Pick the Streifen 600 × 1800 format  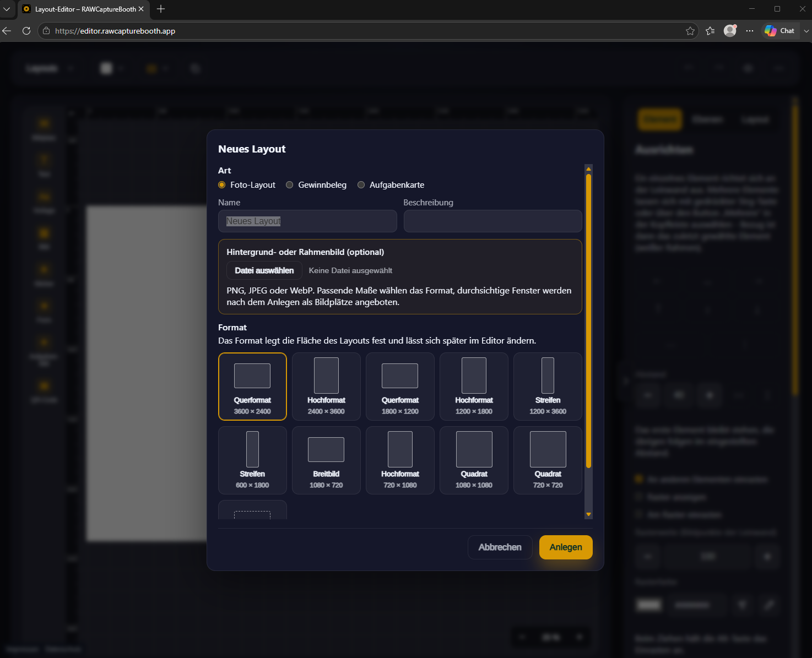coord(252,460)
